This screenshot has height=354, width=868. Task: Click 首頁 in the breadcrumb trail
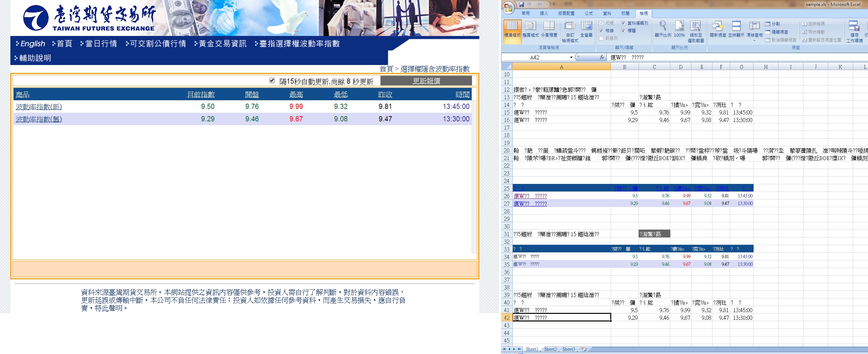click(386, 69)
